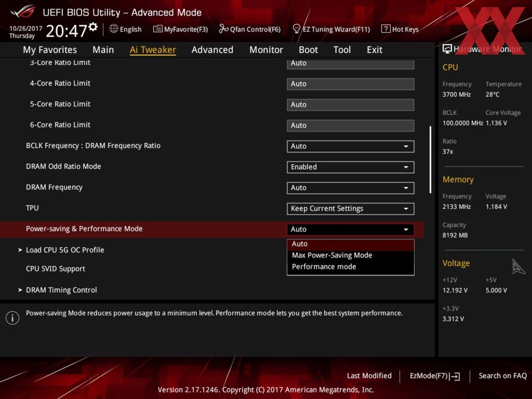Go to the Exit tab
This screenshot has height=399, width=532.
374,50
